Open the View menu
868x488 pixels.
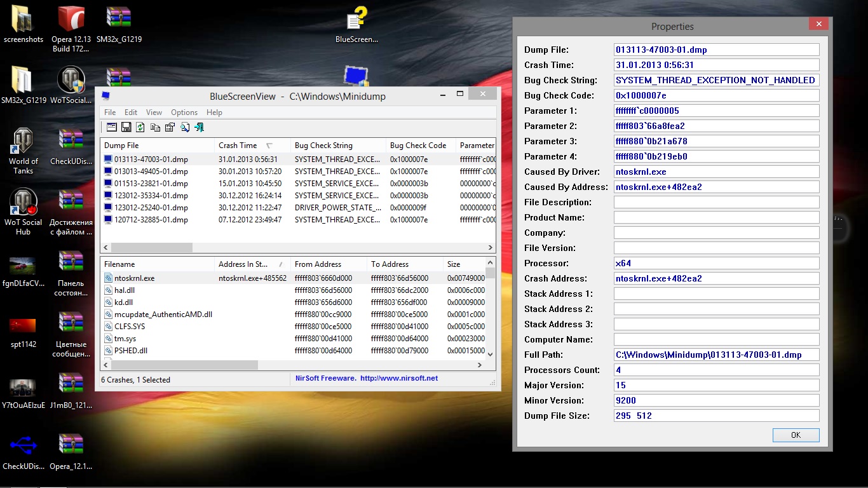[154, 112]
